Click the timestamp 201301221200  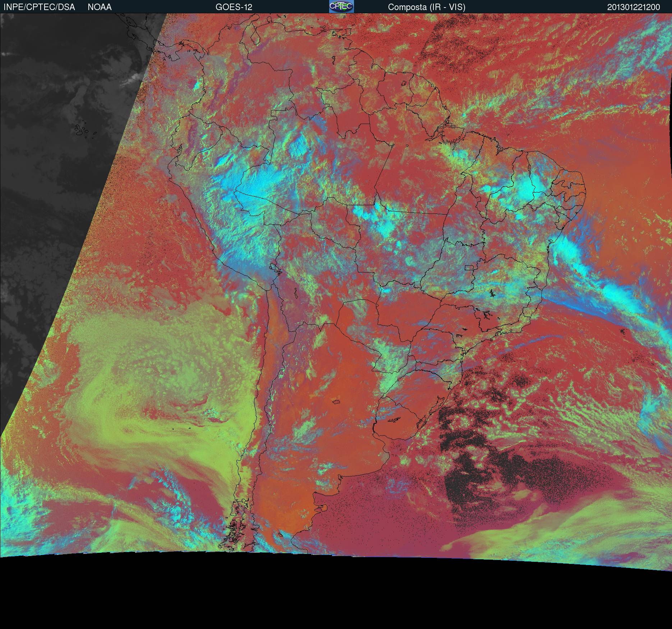pos(634,7)
